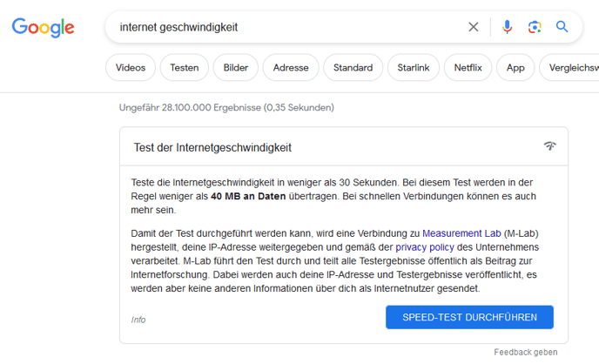Select the Testen filter chip

(184, 68)
